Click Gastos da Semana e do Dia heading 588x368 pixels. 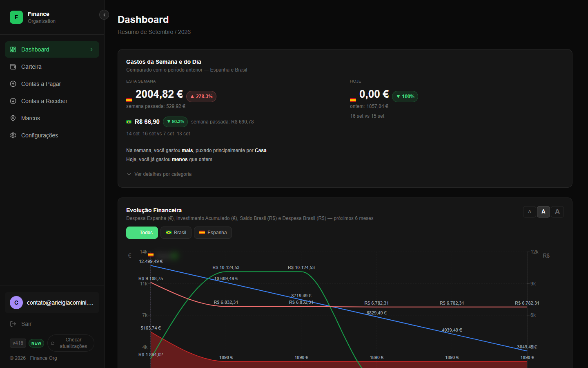pyautogui.click(x=164, y=62)
